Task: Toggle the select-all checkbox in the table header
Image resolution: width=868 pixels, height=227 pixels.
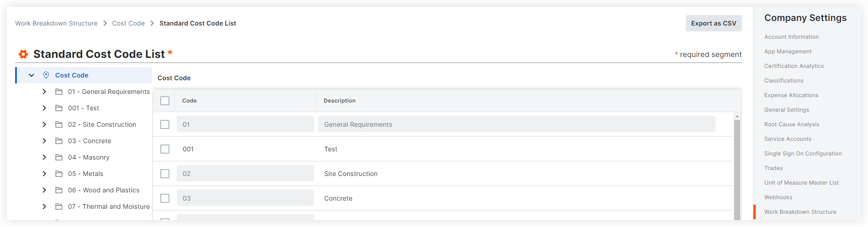Action: point(165,101)
